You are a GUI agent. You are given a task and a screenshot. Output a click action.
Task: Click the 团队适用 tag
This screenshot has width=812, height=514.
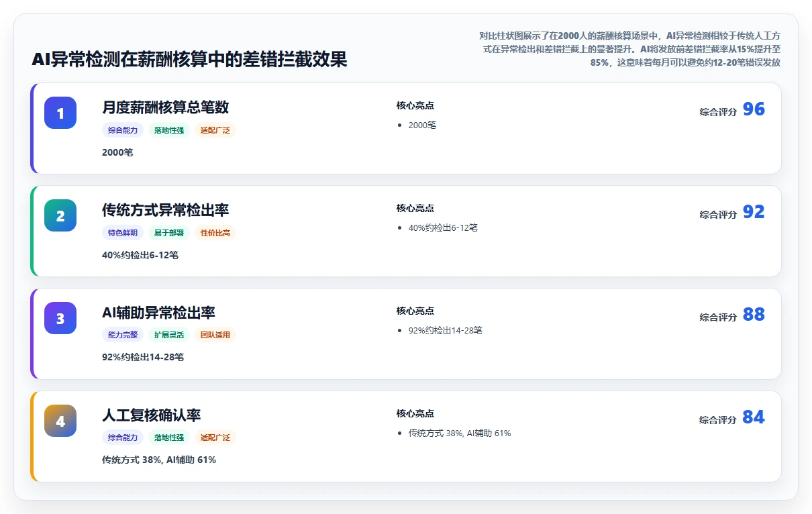tap(215, 335)
